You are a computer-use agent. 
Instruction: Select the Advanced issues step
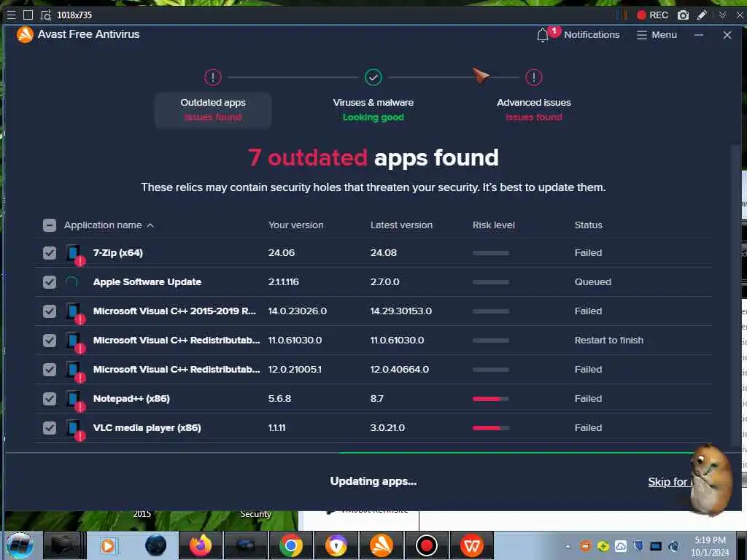tap(533, 110)
